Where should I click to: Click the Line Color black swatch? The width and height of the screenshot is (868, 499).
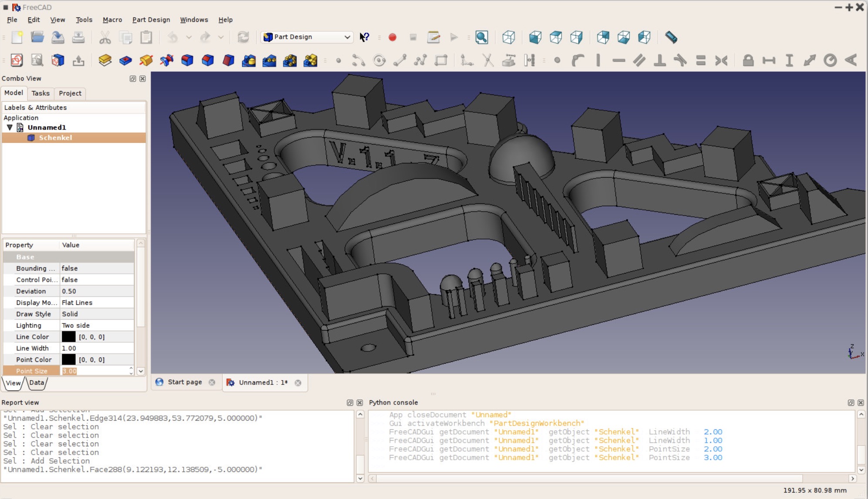click(x=68, y=337)
